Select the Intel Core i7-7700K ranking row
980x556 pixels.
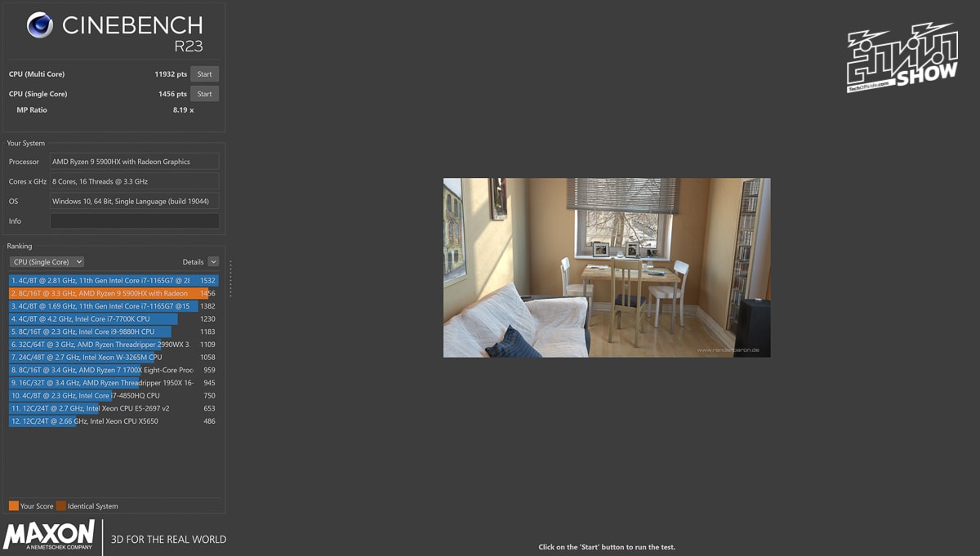point(114,319)
